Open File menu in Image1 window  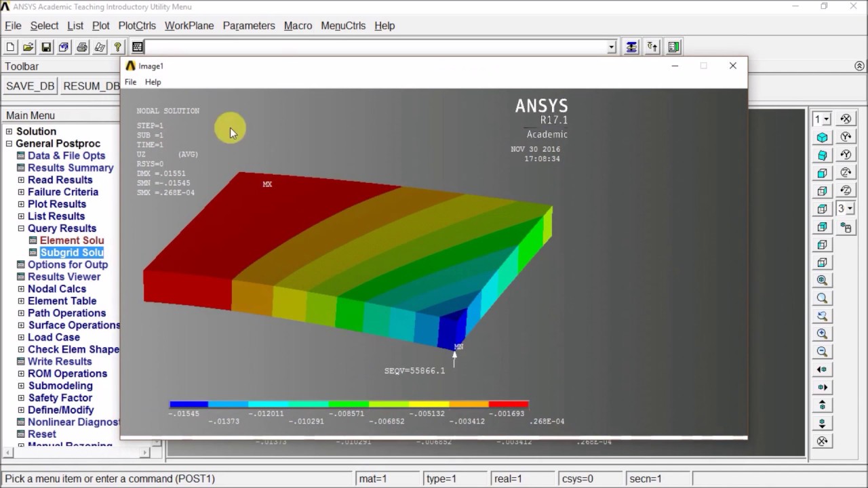point(130,82)
